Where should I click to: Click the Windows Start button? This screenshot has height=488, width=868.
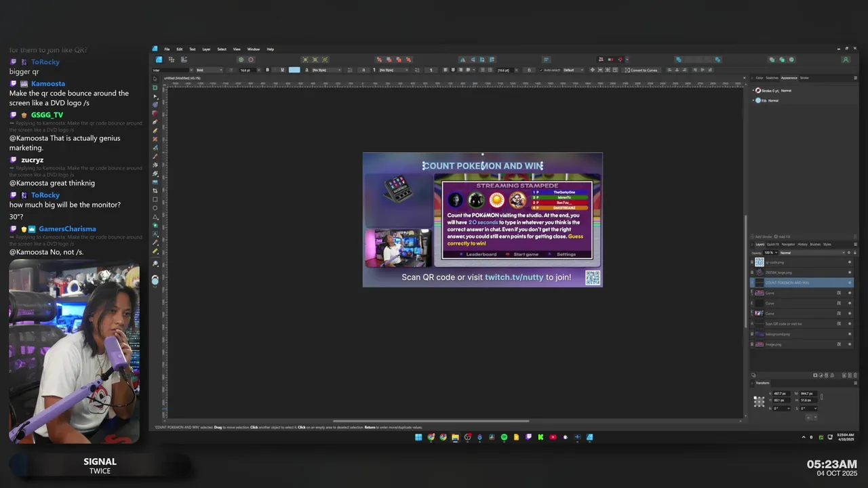coord(418,437)
